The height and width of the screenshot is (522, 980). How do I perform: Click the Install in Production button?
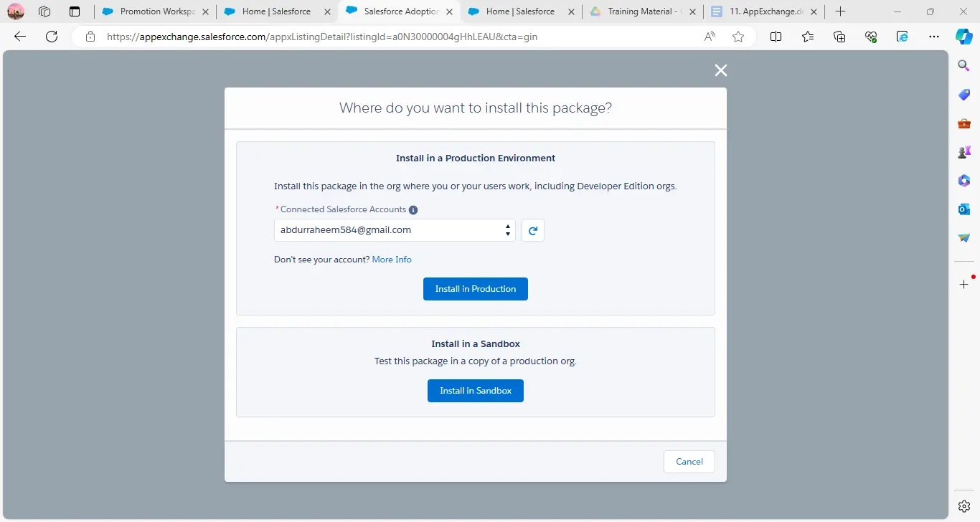pos(476,289)
